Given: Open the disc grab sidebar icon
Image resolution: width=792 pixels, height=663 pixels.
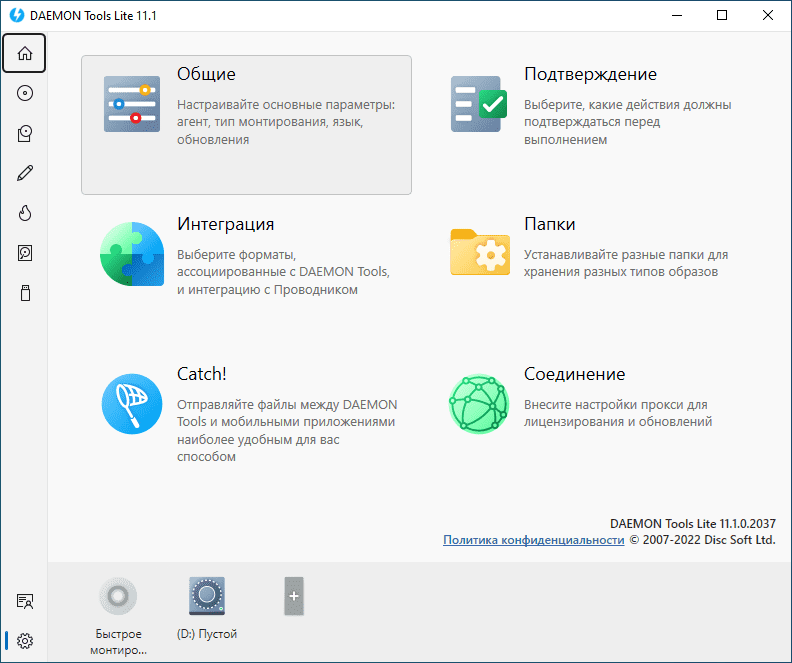Looking at the screenshot, I should (25, 133).
